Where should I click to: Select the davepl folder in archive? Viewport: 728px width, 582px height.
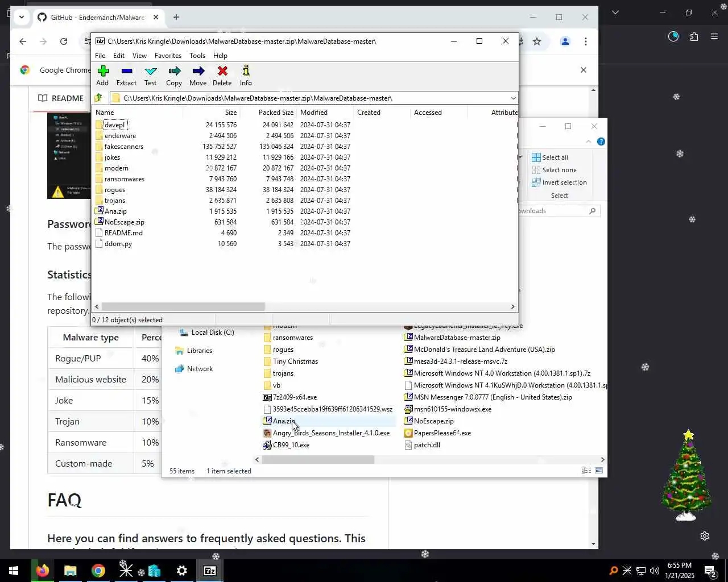point(114,125)
